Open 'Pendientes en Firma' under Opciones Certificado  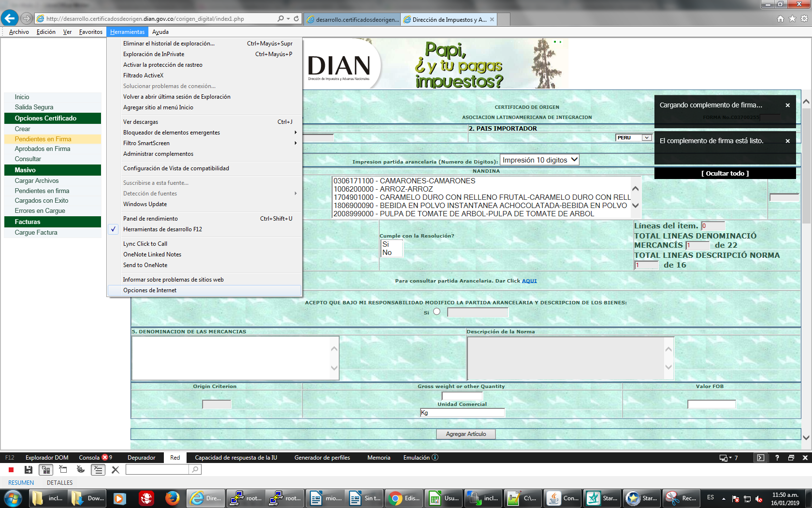(x=43, y=139)
